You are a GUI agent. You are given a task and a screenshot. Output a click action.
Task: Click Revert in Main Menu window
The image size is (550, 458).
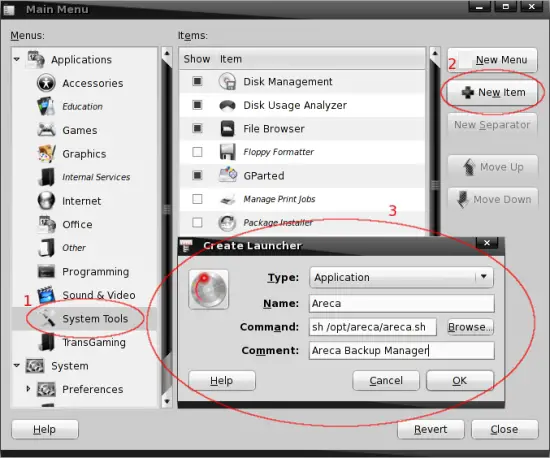[430, 429]
